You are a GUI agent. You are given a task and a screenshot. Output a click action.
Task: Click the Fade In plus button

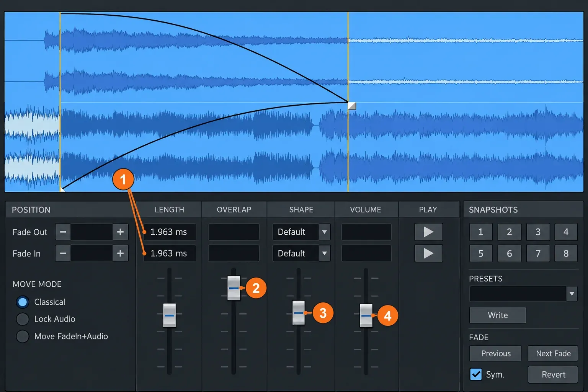(x=120, y=253)
